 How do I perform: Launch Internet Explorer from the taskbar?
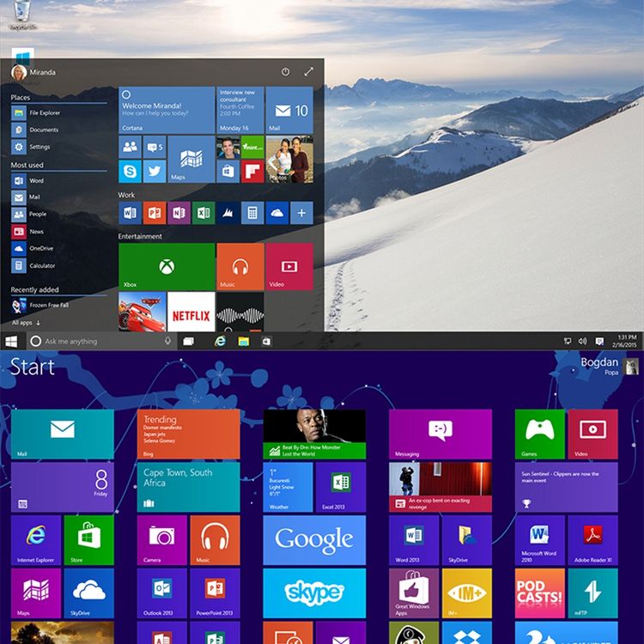pyautogui.click(x=220, y=341)
